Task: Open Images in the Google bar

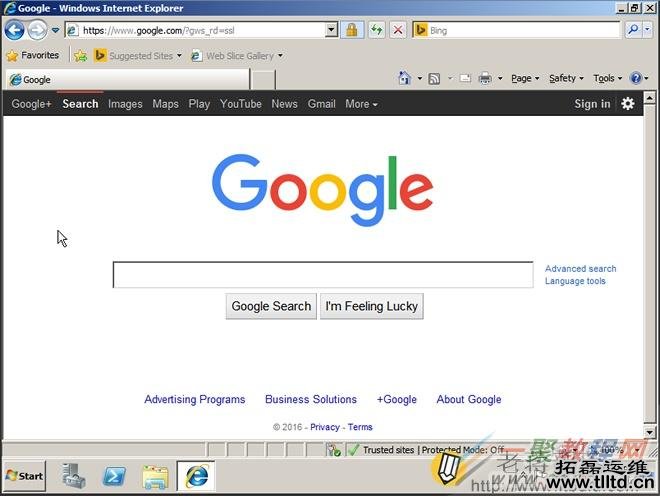Action: pyautogui.click(x=125, y=104)
